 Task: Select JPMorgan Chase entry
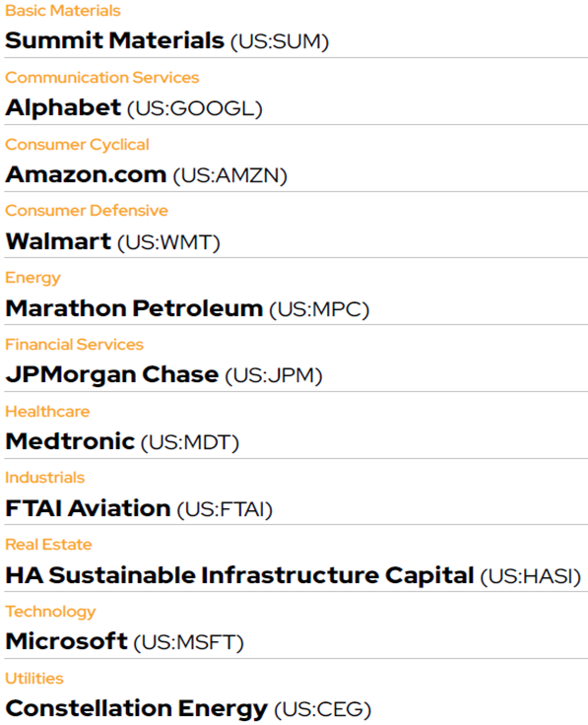coord(112,375)
